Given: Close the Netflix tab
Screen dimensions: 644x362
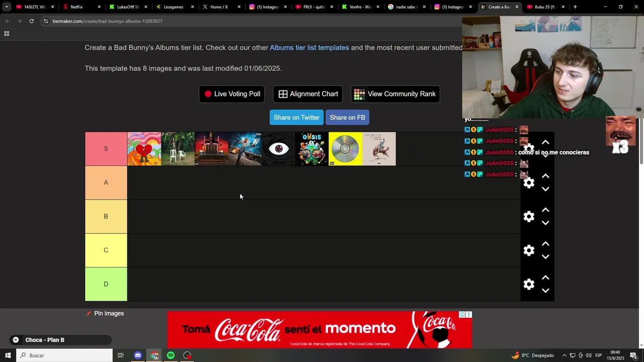Looking at the screenshot, I should coord(99,7).
